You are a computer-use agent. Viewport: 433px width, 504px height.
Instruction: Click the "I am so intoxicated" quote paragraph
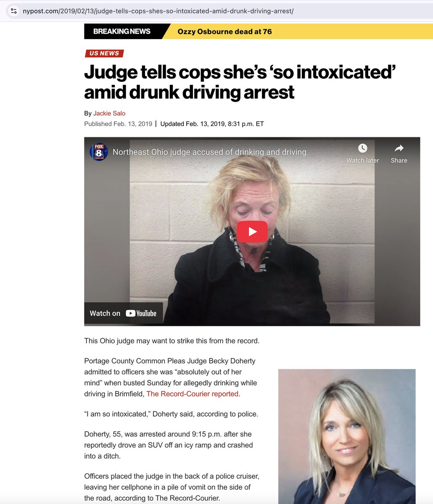point(171,414)
